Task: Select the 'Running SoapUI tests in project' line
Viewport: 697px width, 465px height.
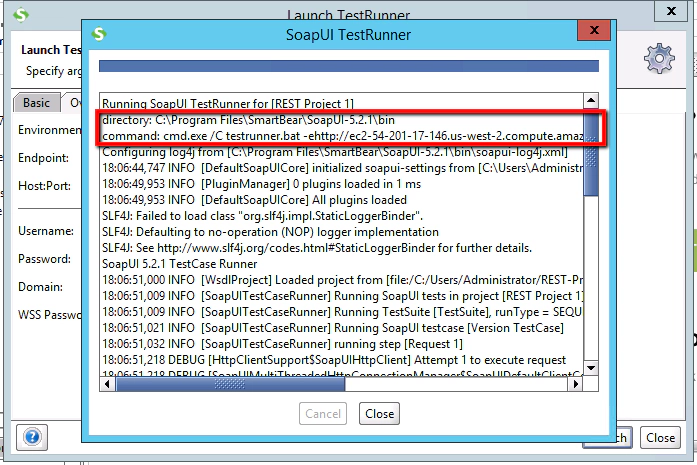Action: click(342, 296)
